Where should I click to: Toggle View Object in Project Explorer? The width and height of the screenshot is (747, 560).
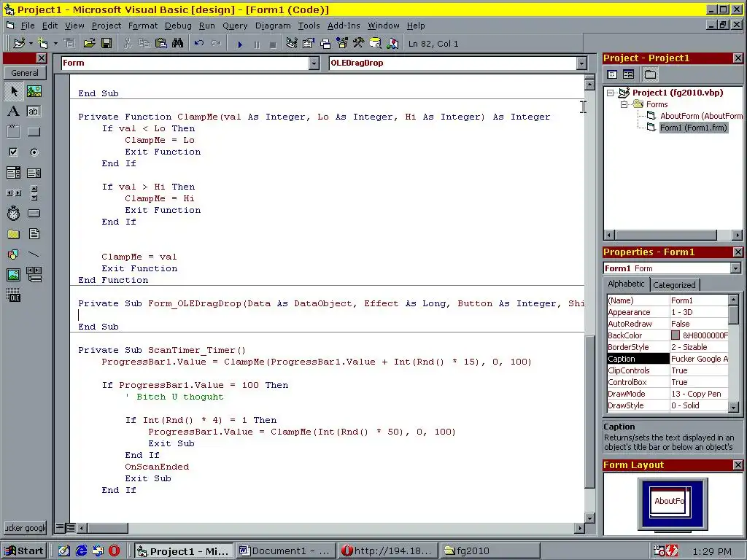(628, 74)
